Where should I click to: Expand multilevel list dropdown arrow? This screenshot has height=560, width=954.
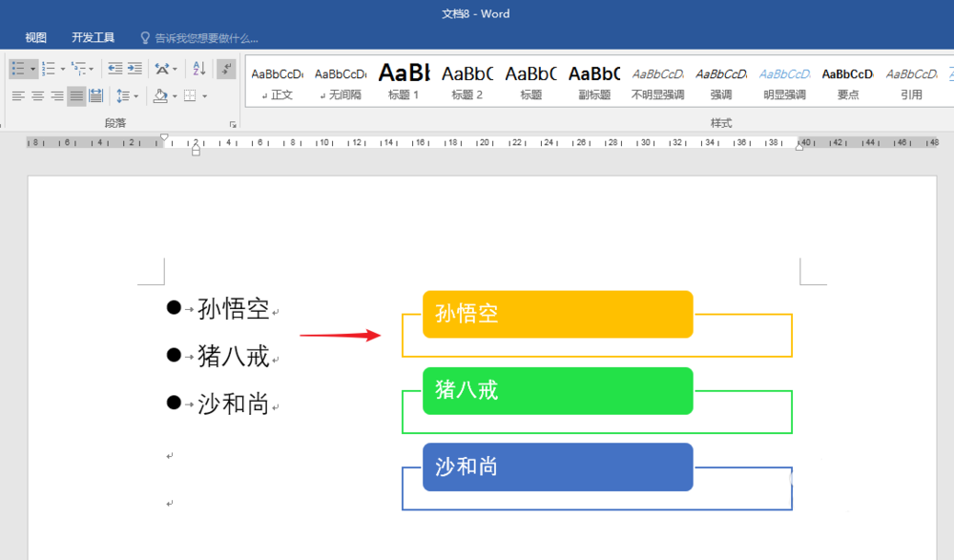92,69
